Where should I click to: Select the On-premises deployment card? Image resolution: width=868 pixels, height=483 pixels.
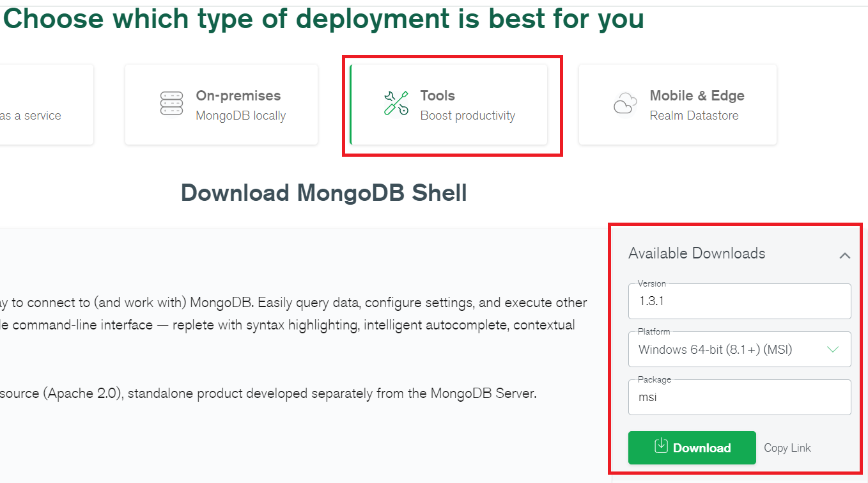(221, 104)
